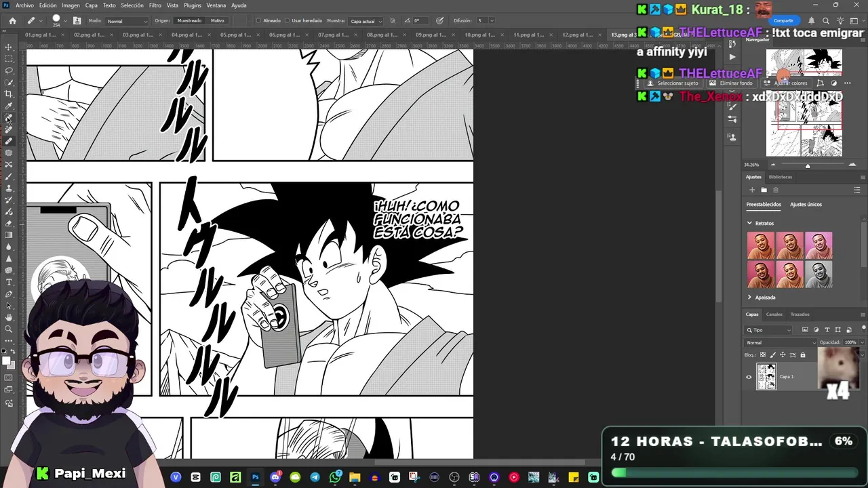Click the Compartir button

coord(783,20)
